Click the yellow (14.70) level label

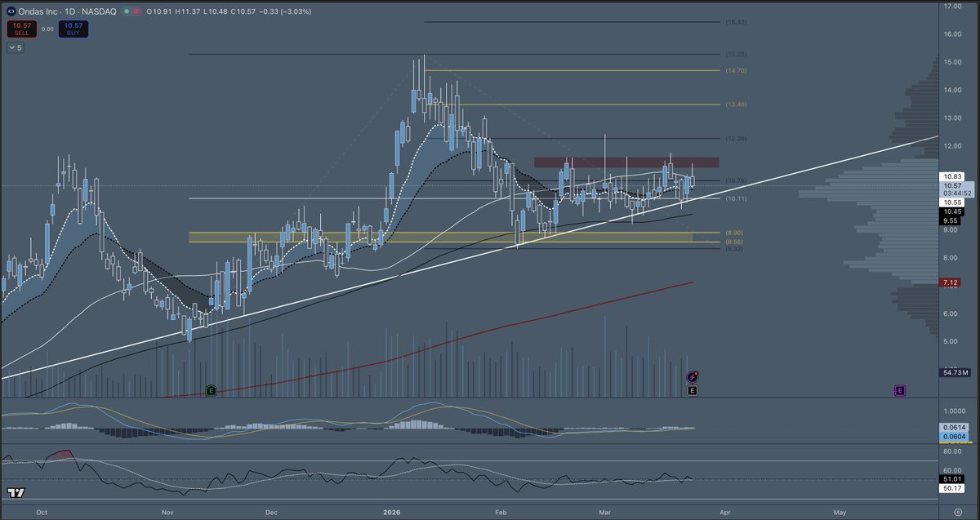(x=736, y=71)
